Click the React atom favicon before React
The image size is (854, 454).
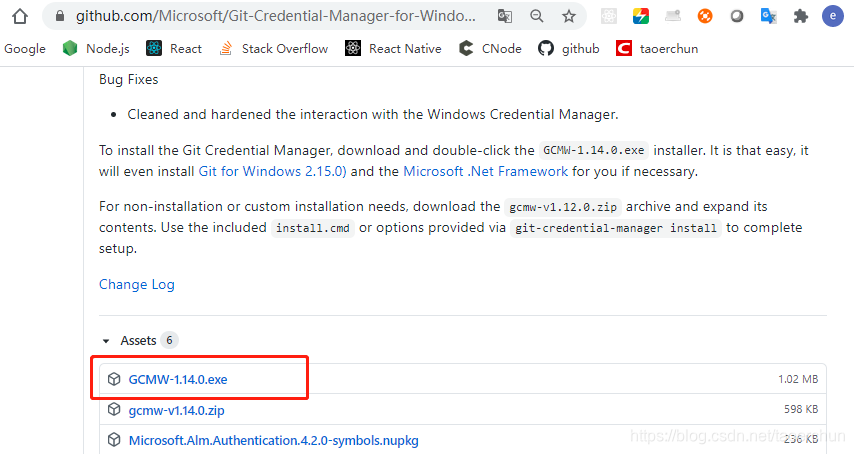pyautogui.click(x=154, y=48)
